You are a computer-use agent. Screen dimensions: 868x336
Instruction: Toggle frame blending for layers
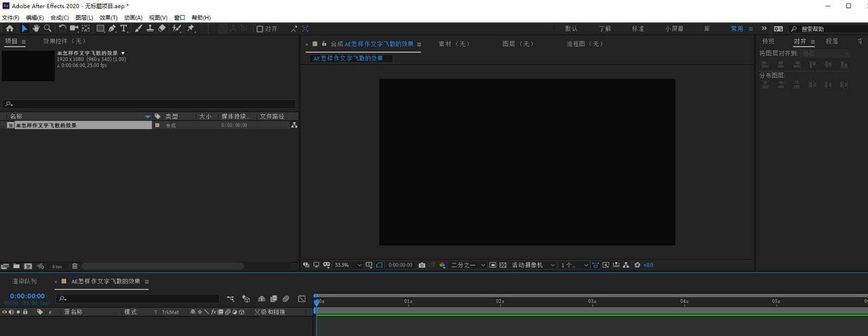[x=273, y=299]
